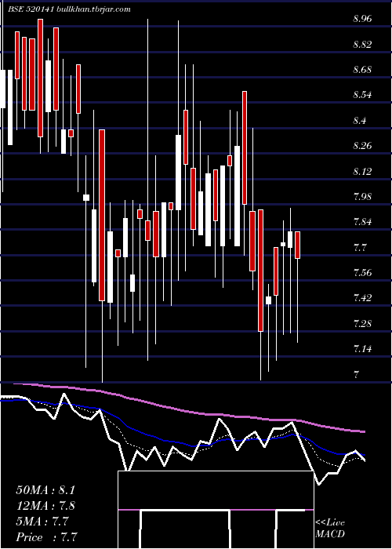Click the 8.68 price axis label

pos(362,70)
